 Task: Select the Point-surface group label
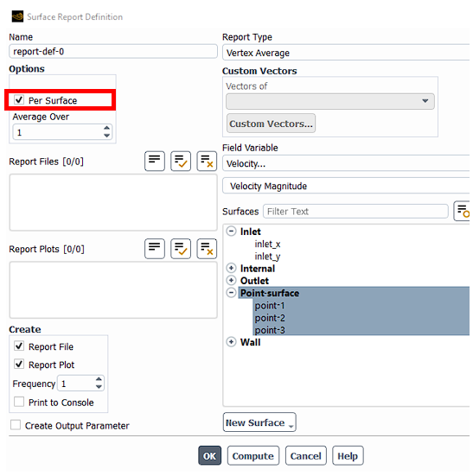270,293
